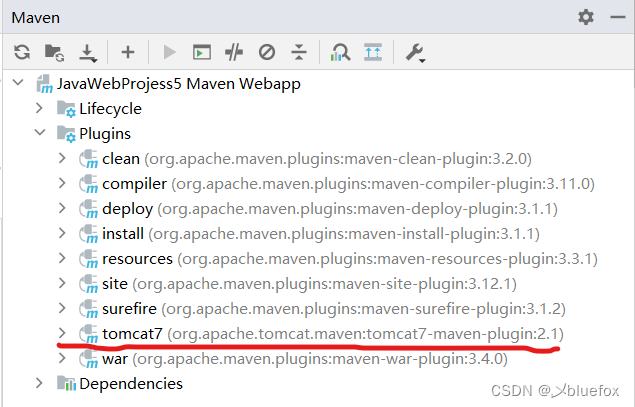Viewport: 635px width, 407px height.
Task: Select the war plugin row
Action: tap(305, 359)
